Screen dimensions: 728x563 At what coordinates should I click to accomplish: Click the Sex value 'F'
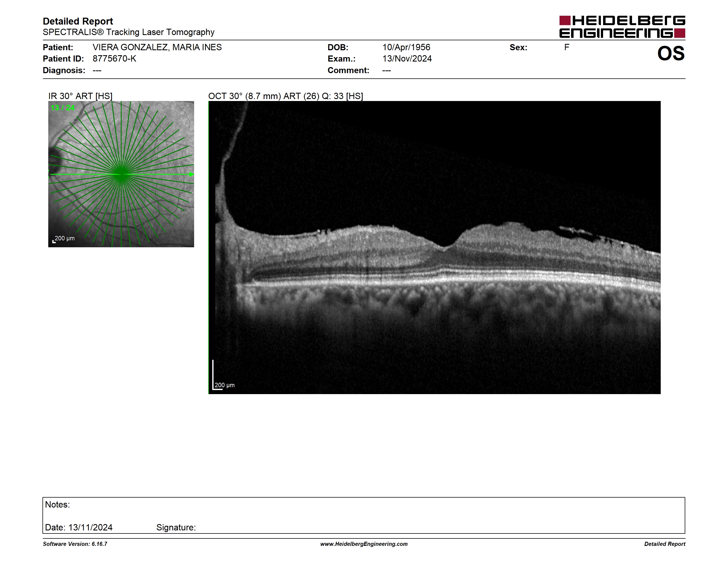tap(567, 47)
